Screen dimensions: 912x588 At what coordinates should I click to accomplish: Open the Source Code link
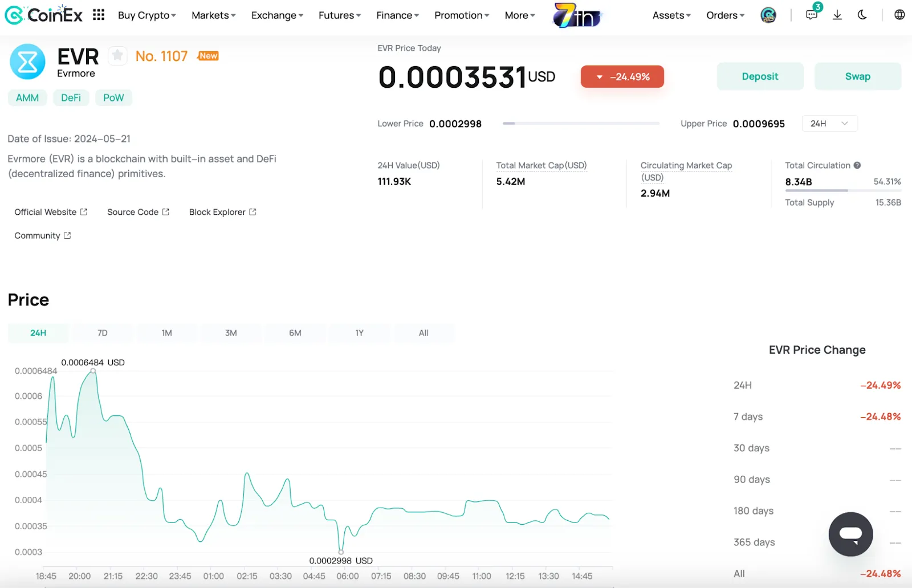point(138,212)
